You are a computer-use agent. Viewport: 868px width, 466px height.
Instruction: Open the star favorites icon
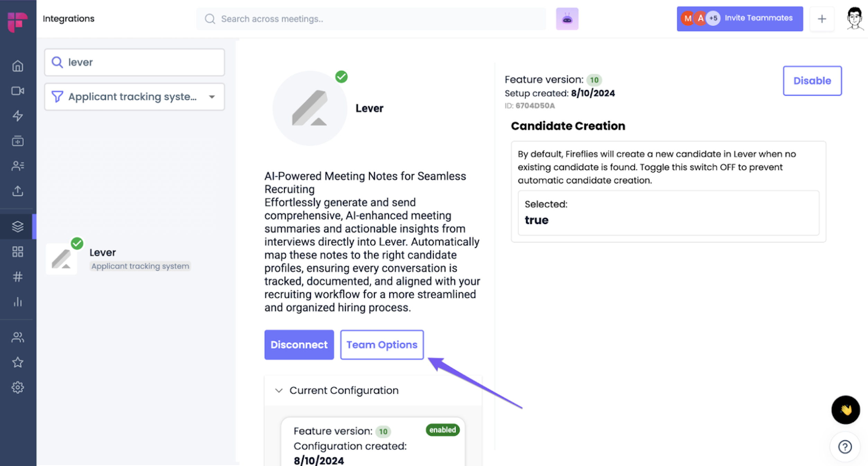(18, 362)
